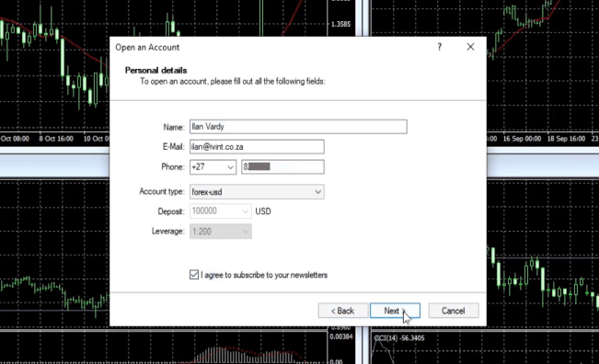
Task: Click the '18 Sep 16:00' time axis label
Action: click(566, 139)
